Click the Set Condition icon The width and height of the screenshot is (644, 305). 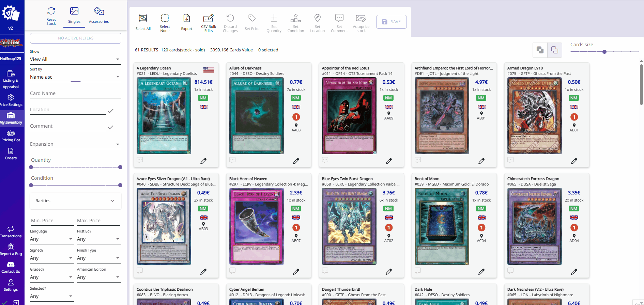296,18
